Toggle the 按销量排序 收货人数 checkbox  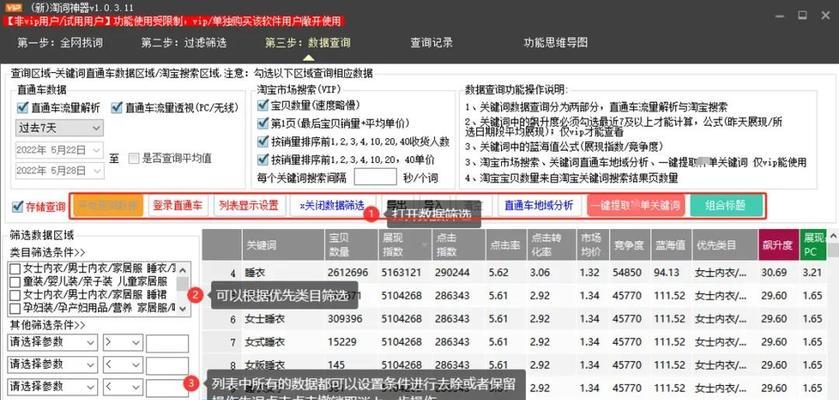262,142
